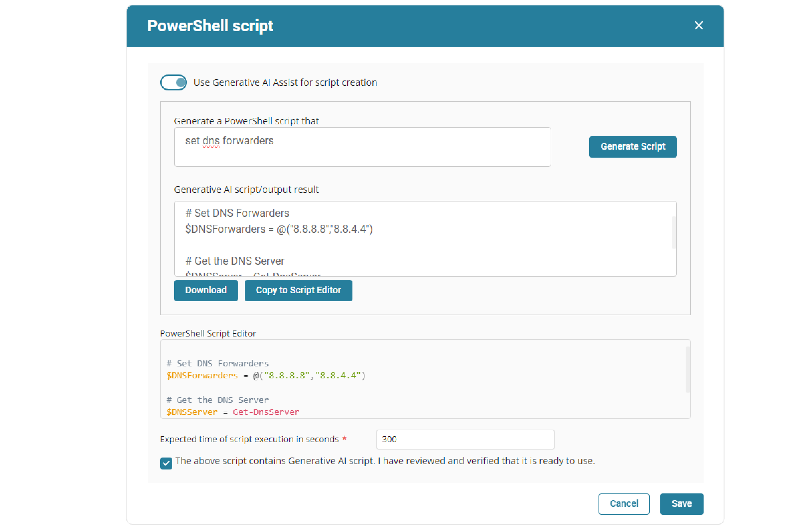Image resolution: width=798 pixels, height=532 pixels.
Task: Download the generated script
Action: 206,290
